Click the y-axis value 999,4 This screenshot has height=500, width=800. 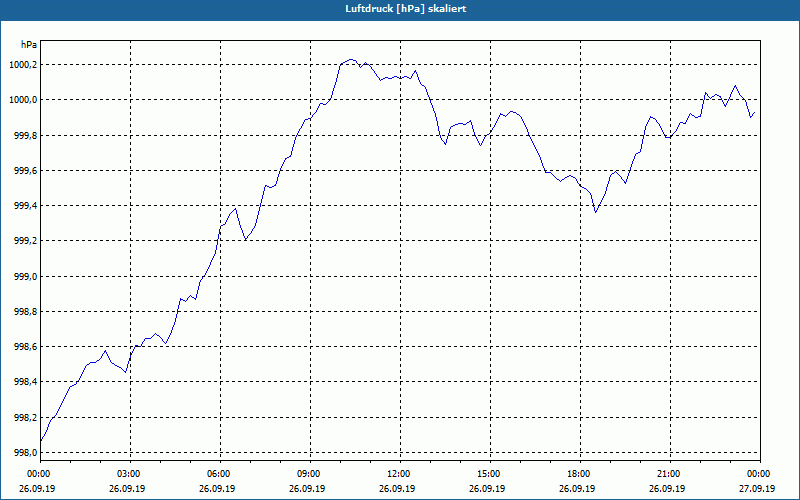click(x=25, y=206)
